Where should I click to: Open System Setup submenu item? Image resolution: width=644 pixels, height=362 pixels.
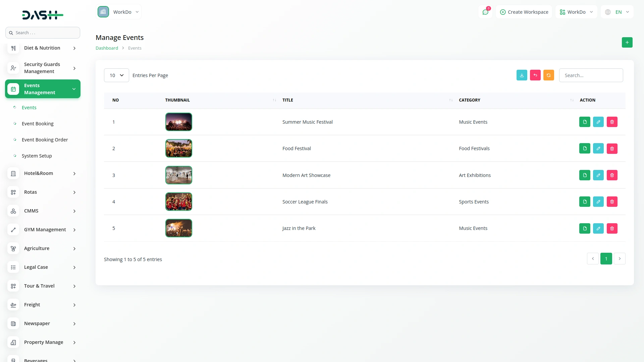coord(37,156)
